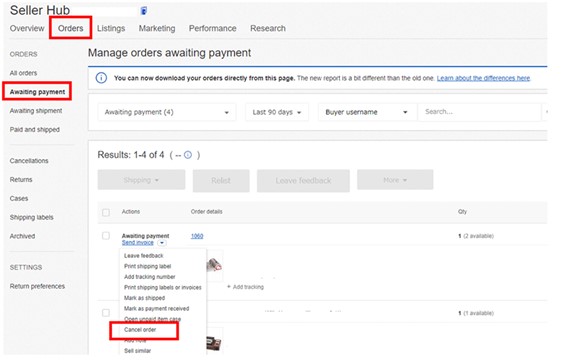Screen dimensions: 567x364
Task: Open Return preferences settings
Action: pyautogui.click(x=37, y=286)
